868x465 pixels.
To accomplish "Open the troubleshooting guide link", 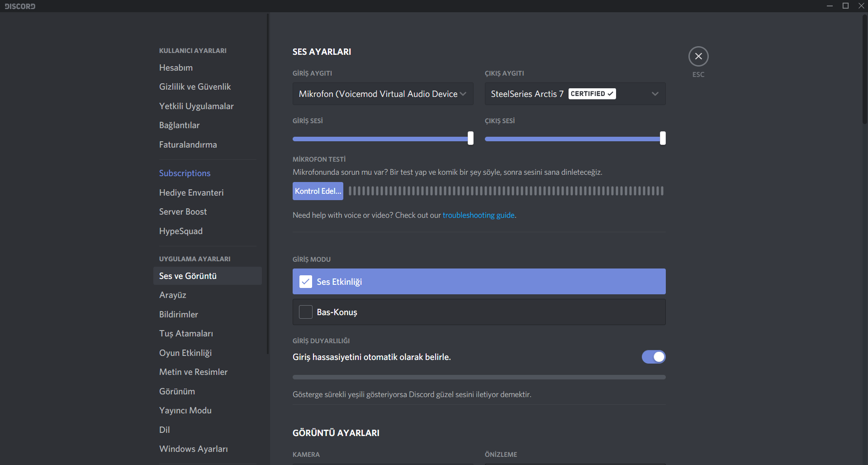I will (x=478, y=215).
